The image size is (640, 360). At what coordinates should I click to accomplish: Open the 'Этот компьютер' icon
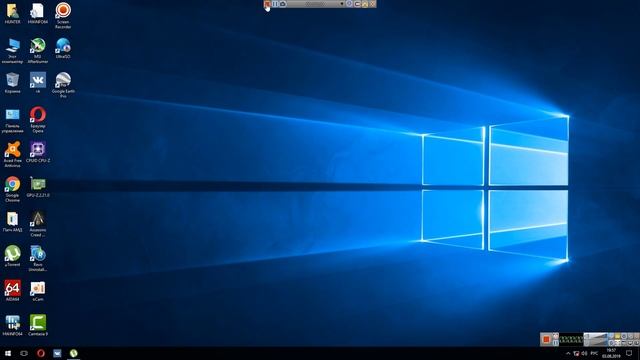[x=12, y=50]
